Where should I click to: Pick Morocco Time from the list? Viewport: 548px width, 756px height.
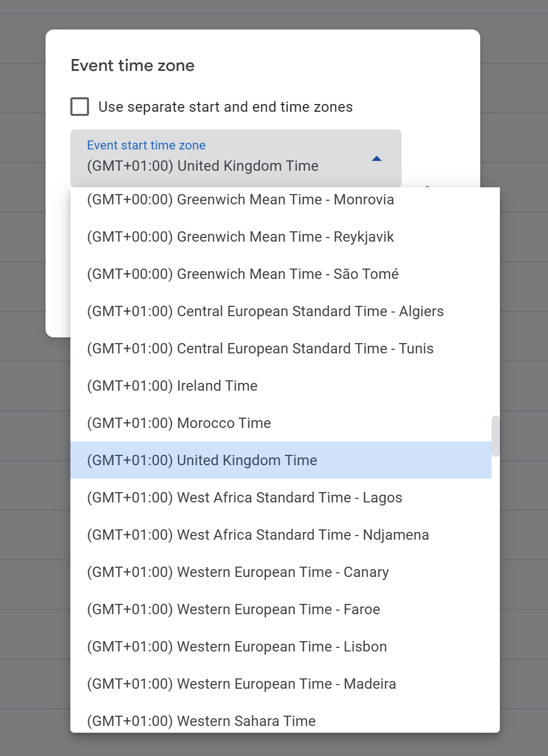[179, 423]
